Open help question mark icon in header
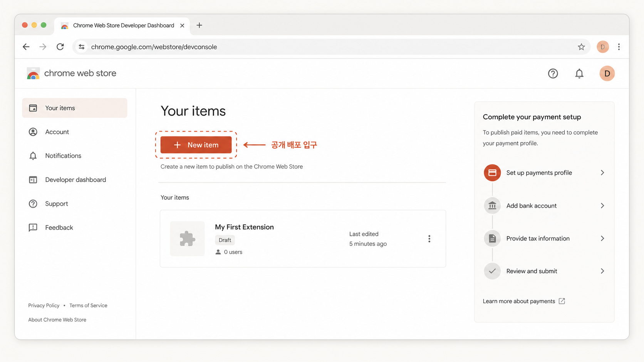Viewport: 644px width, 362px height. click(553, 73)
